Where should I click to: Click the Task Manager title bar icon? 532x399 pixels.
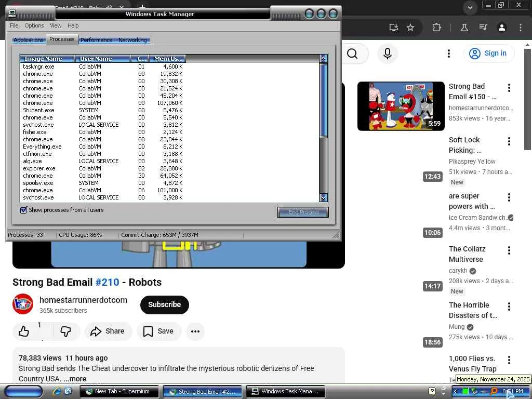click(x=12, y=13)
